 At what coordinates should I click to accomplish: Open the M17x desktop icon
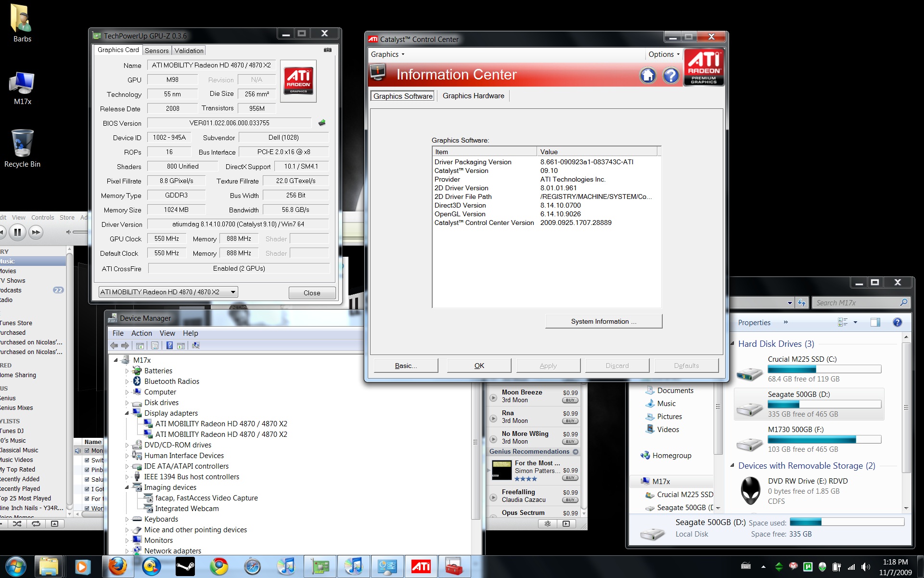[x=22, y=88]
